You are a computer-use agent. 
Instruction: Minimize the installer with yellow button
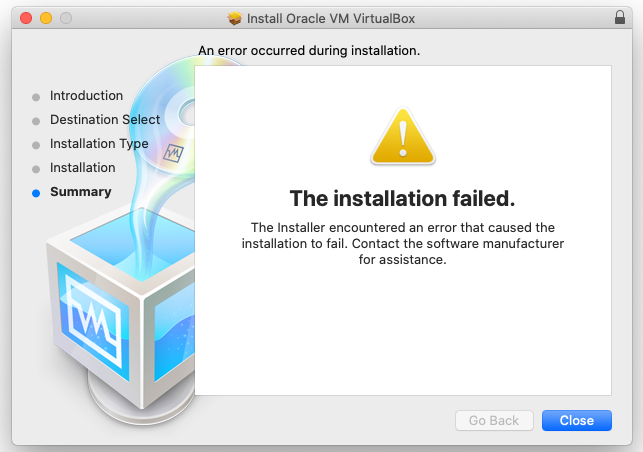46,18
